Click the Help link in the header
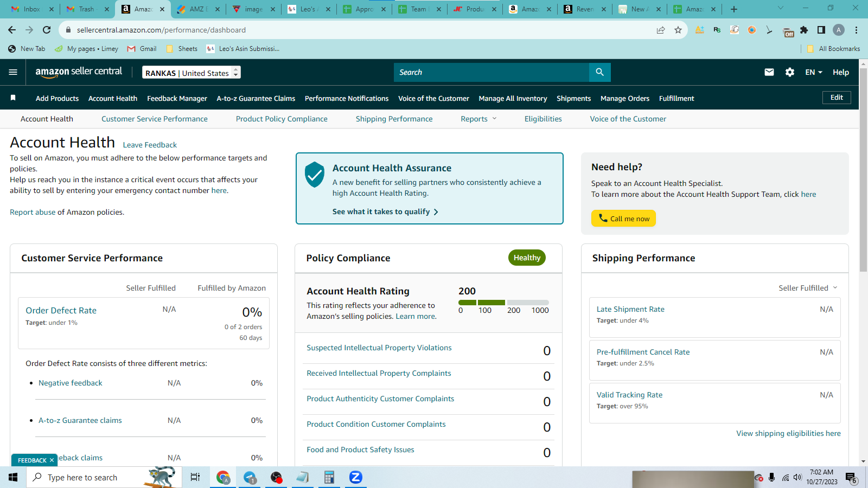 (841, 72)
